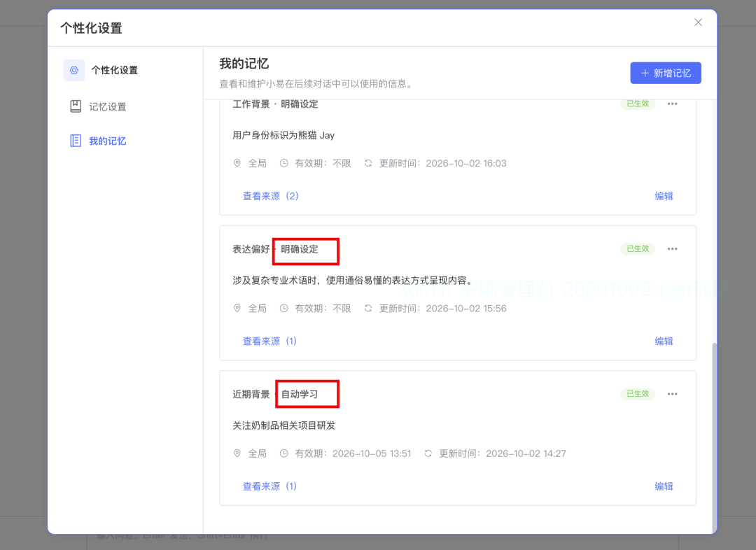Open more options for 工作背景 memory
The height and width of the screenshot is (550, 756).
point(672,104)
